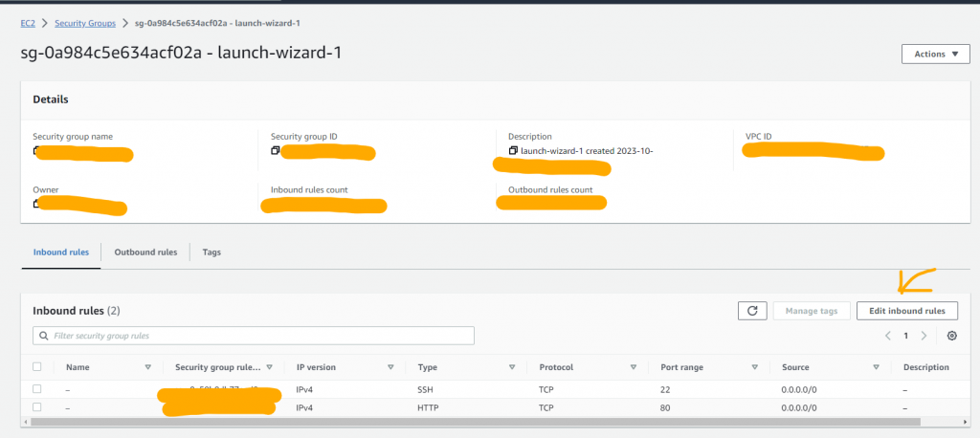Sort by the Protocol column
Image resolution: width=980 pixels, height=438 pixels.
(634, 367)
